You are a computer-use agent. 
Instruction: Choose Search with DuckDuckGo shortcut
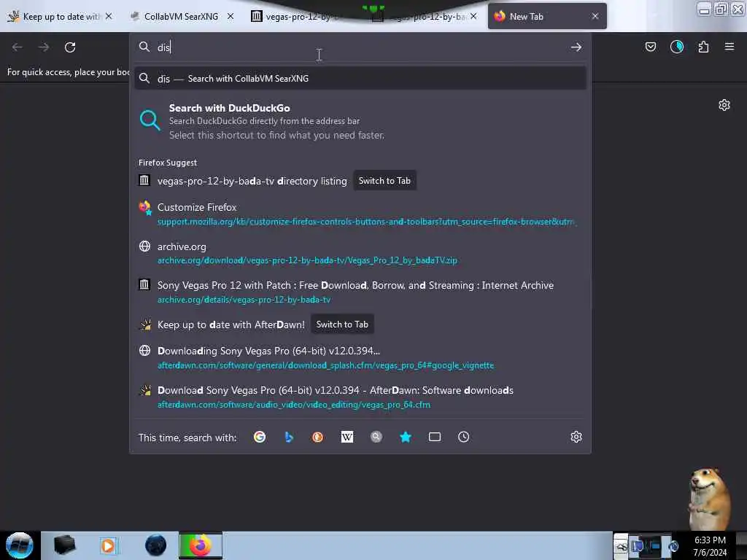coord(360,121)
